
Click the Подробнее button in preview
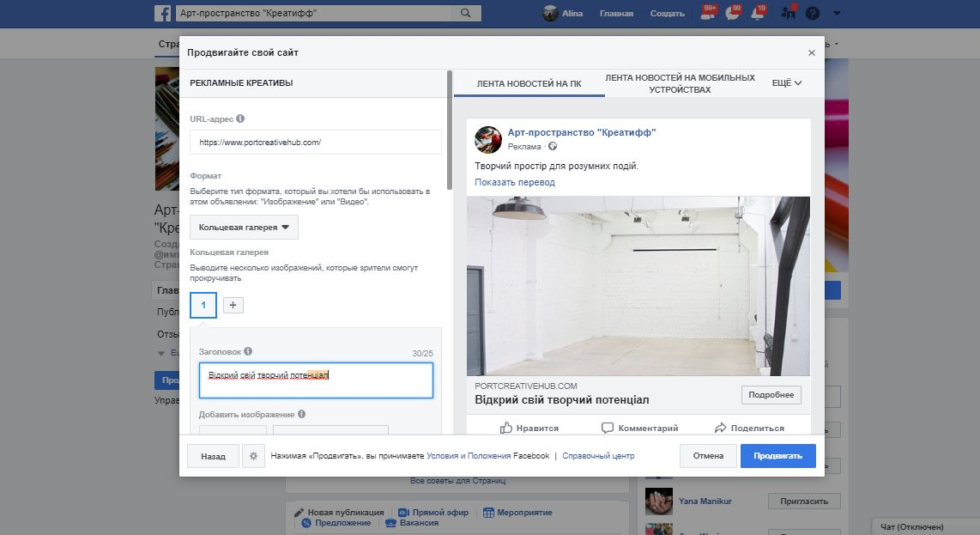tap(771, 395)
